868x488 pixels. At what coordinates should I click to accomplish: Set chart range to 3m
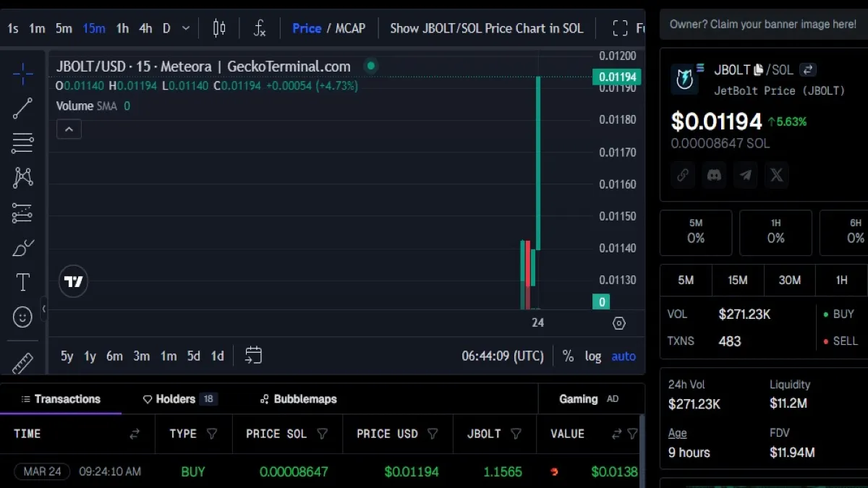tap(141, 356)
